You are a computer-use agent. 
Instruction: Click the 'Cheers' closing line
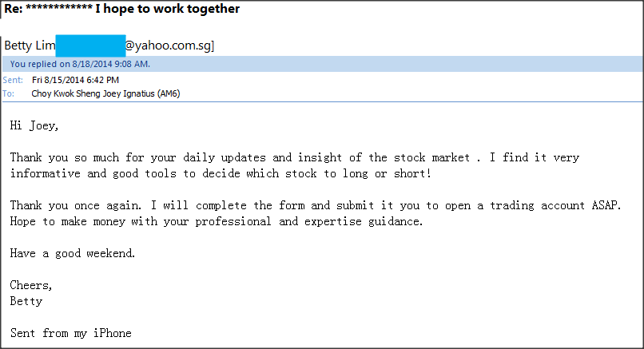tap(31, 285)
